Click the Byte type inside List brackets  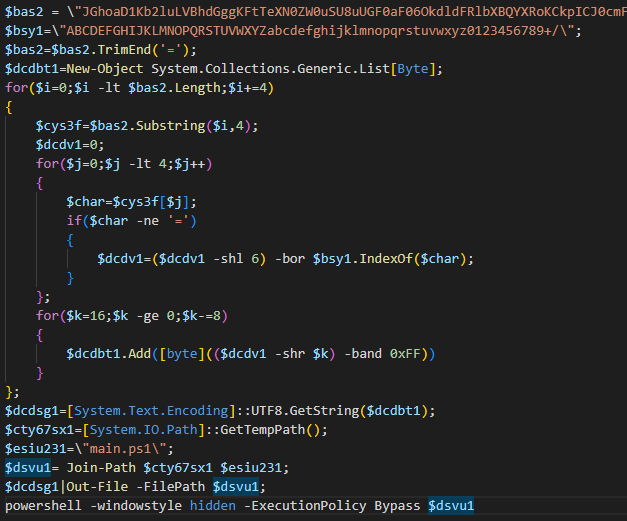coord(413,69)
